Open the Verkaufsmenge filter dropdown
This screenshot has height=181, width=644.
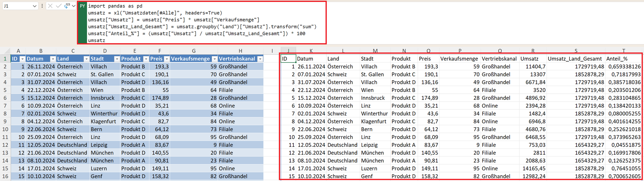pos(214,59)
